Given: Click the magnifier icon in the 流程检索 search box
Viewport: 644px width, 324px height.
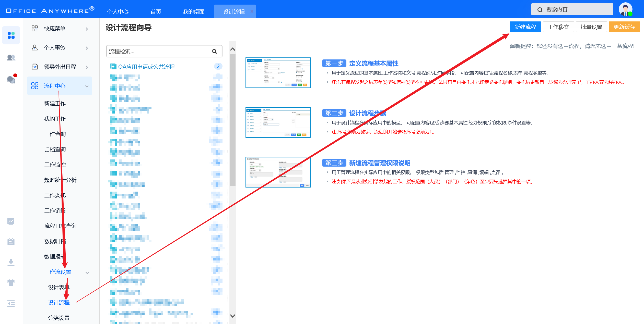Looking at the screenshot, I should (x=214, y=52).
